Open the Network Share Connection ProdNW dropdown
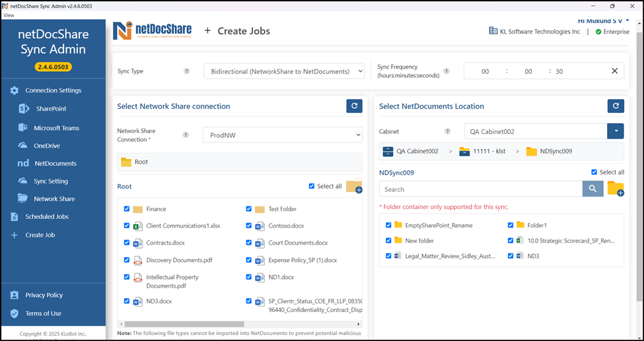This screenshot has height=341, width=644. click(x=283, y=135)
